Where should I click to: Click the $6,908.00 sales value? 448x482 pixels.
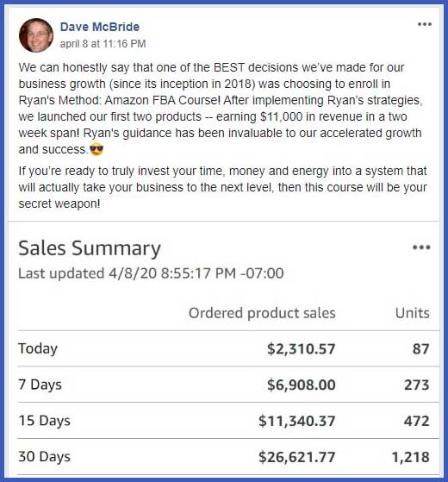pyautogui.click(x=302, y=385)
